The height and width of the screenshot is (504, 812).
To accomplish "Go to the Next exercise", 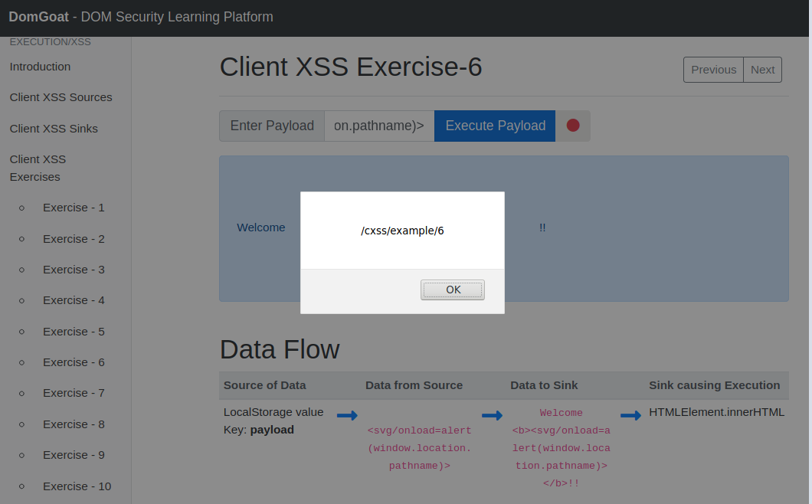I will tap(762, 70).
